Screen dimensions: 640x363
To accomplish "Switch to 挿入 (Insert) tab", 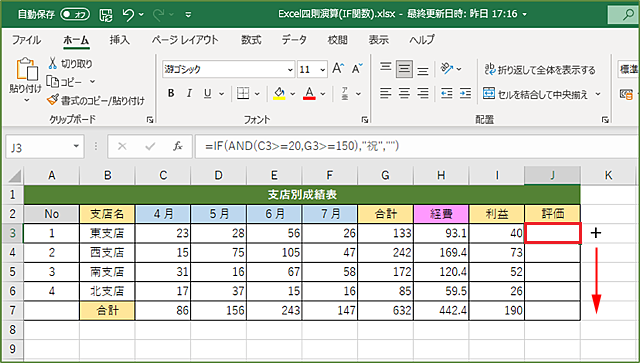I will point(120,40).
